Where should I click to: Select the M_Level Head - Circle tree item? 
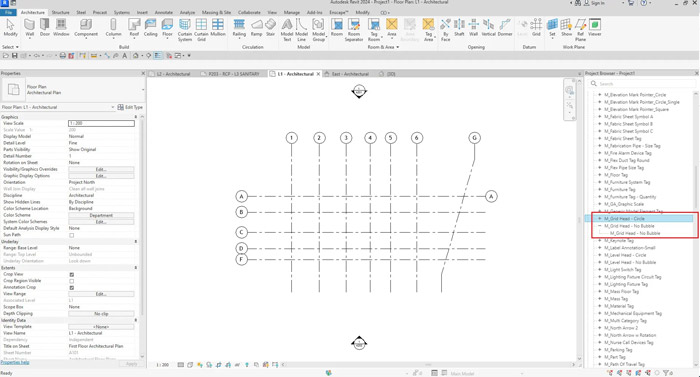(625, 255)
